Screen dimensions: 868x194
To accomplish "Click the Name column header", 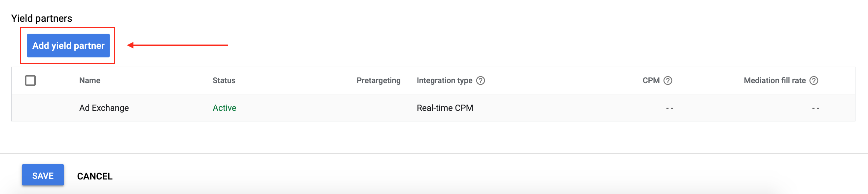I will coord(90,81).
